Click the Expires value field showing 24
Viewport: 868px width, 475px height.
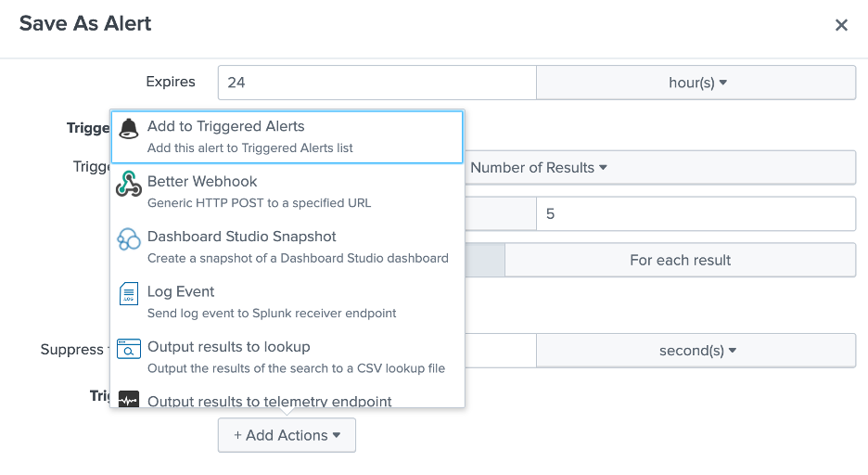[377, 83]
